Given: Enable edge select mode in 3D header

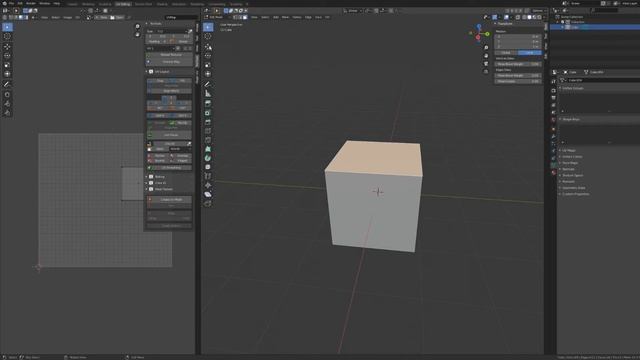Looking at the screenshot, I should click(240, 17).
